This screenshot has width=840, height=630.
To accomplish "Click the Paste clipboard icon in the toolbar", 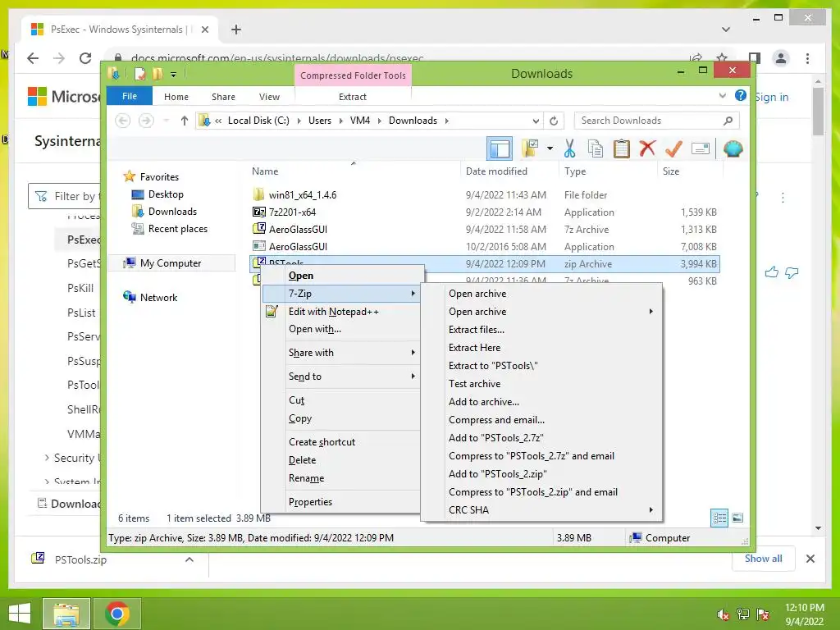I will tap(622, 148).
